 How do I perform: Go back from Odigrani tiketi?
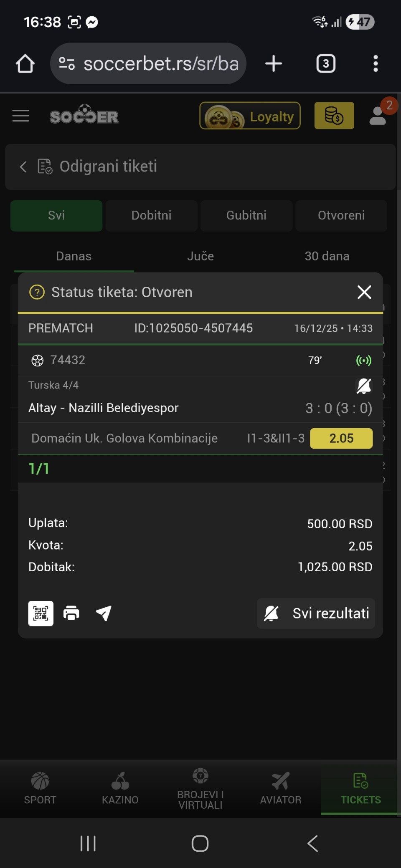click(23, 167)
